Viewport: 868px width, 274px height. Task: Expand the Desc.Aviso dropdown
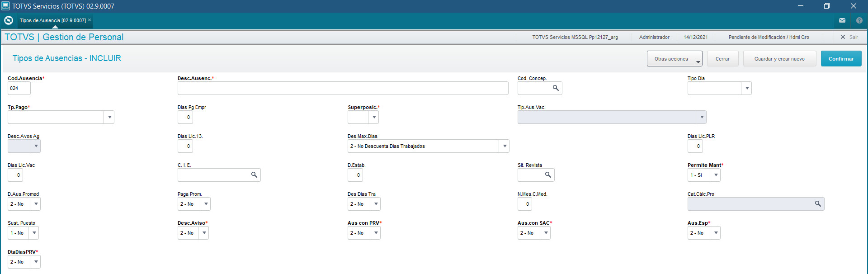pyautogui.click(x=204, y=233)
